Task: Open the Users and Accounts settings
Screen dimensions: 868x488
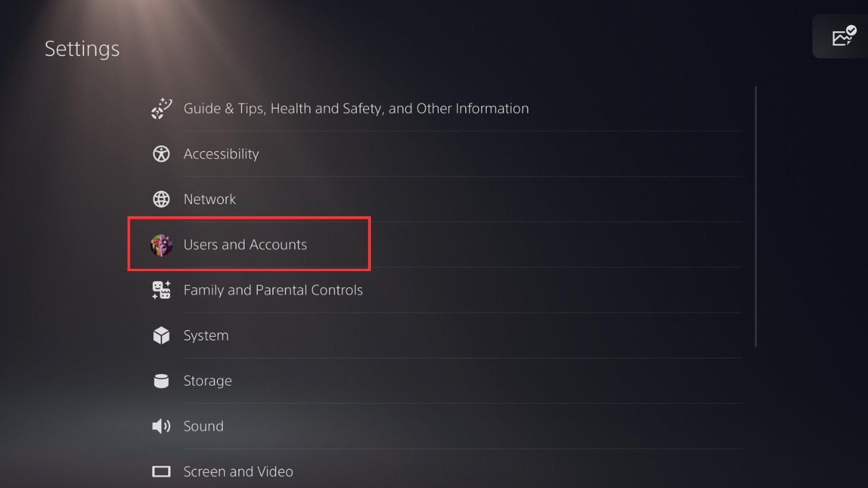Action: point(245,245)
